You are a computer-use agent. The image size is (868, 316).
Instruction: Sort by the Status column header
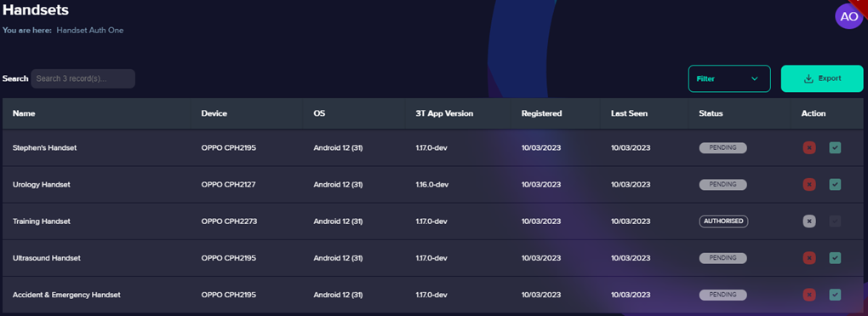coord(711,113)
